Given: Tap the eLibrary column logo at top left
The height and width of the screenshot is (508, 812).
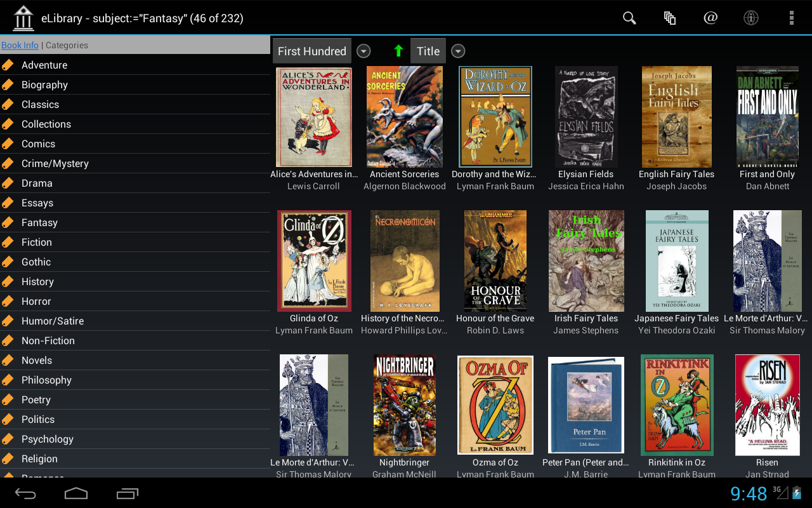Looking at the screenshot, I should click(x=23, y=17).
